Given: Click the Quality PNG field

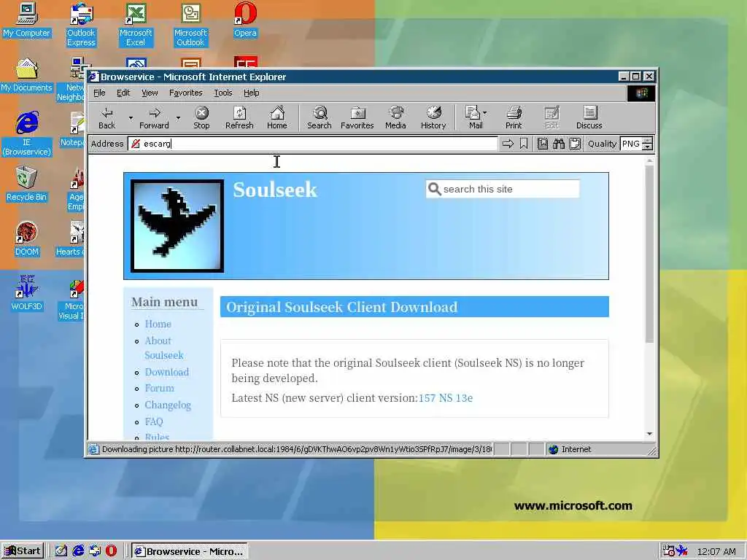Looking at the screenshot, I should tap(631, 144).
